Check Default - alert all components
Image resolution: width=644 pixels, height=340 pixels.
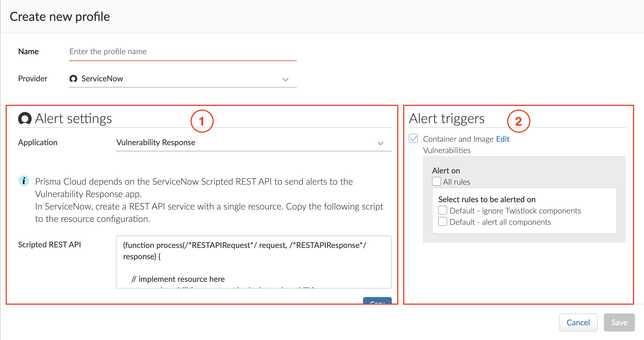pos(443,222)
